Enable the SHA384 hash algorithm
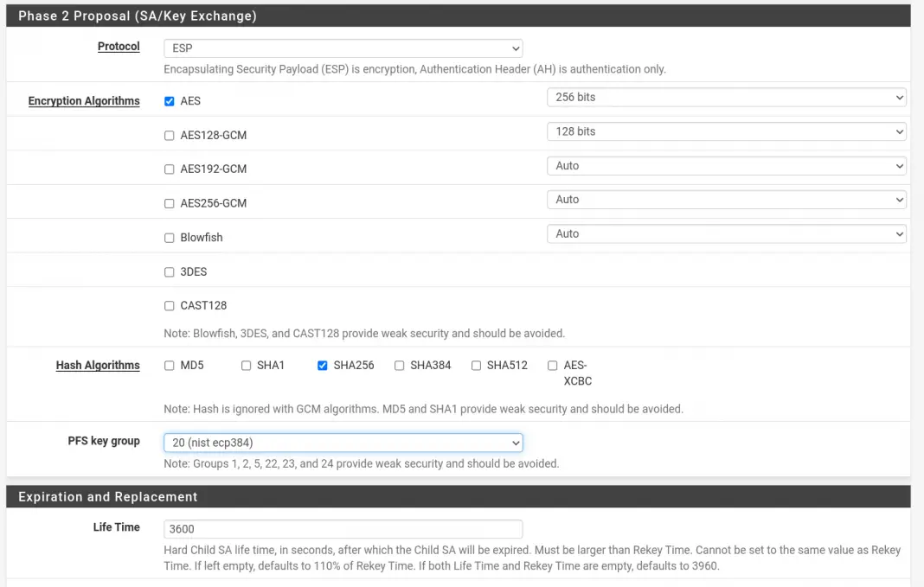This screenshot has height=587, width=924. pos(399,365)
